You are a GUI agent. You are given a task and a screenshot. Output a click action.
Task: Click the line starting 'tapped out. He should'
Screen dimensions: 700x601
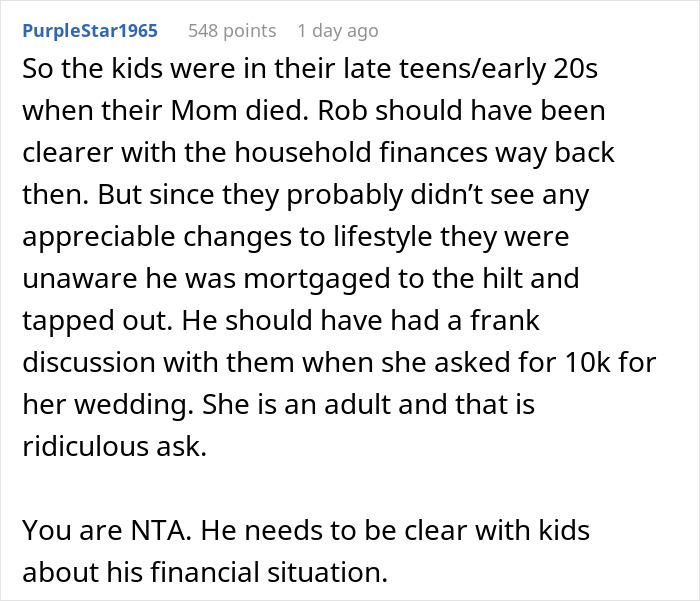click(281, 321)
